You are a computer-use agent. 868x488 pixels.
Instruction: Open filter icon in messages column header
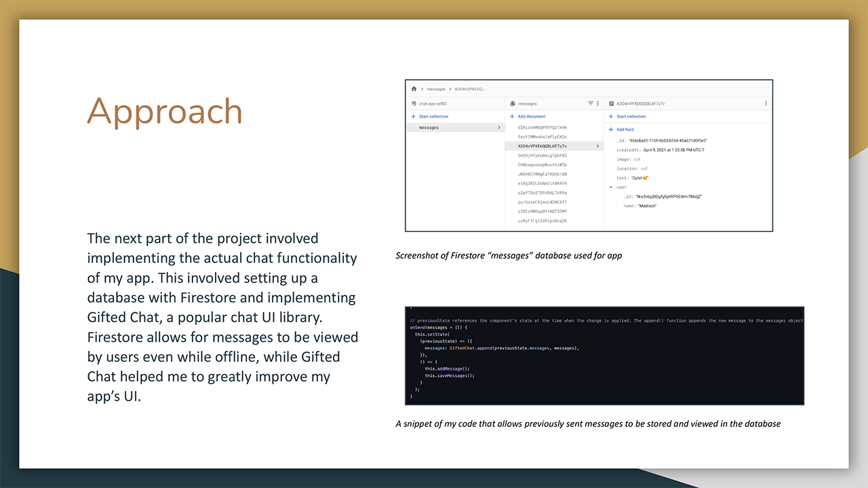pyautogui.click(x=590, y=104)
